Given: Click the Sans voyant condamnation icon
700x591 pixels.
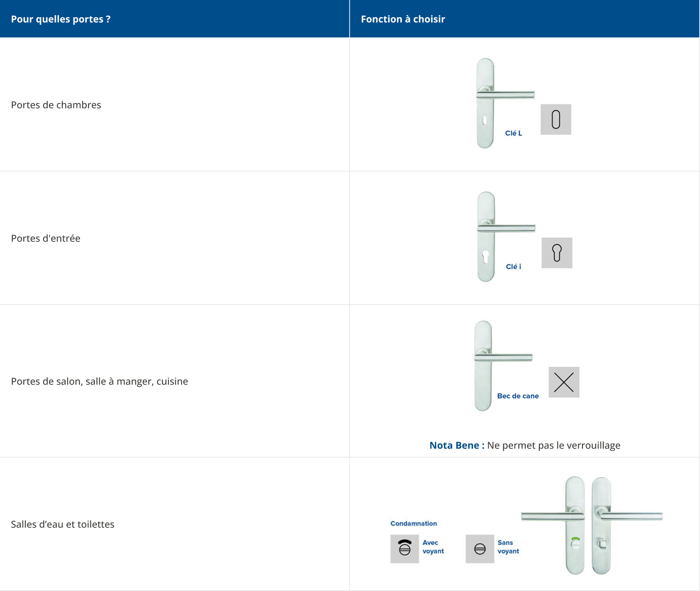Looking at the screenshot, I should (480, 549).
